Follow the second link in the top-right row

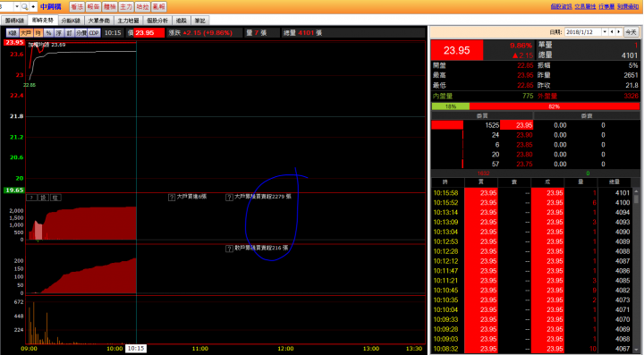(x=585, y=6)
